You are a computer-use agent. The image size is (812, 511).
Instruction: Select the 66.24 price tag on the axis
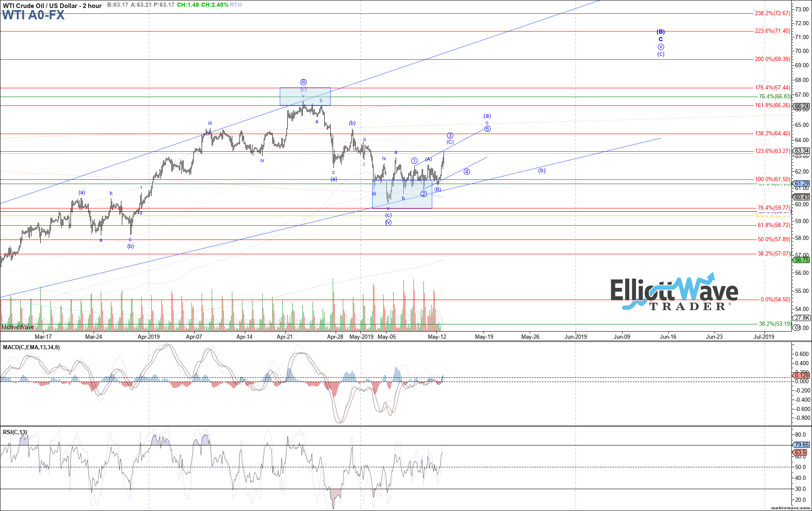click(x=802, y=106)
